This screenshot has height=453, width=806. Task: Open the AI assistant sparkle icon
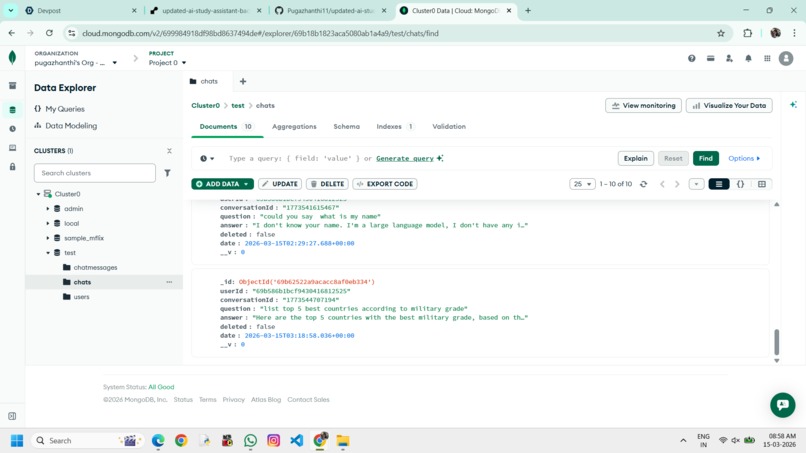point(793,104)
